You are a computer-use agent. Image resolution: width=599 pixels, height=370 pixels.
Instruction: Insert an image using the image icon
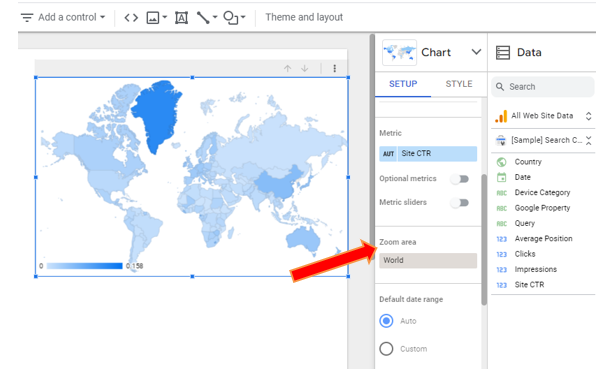point(153,18)
